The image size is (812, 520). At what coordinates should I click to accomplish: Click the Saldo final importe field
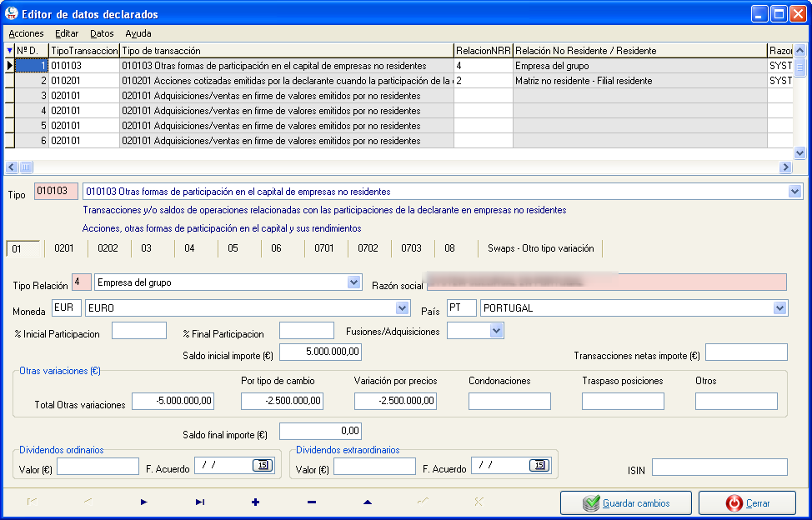click(x=320, y=431)
